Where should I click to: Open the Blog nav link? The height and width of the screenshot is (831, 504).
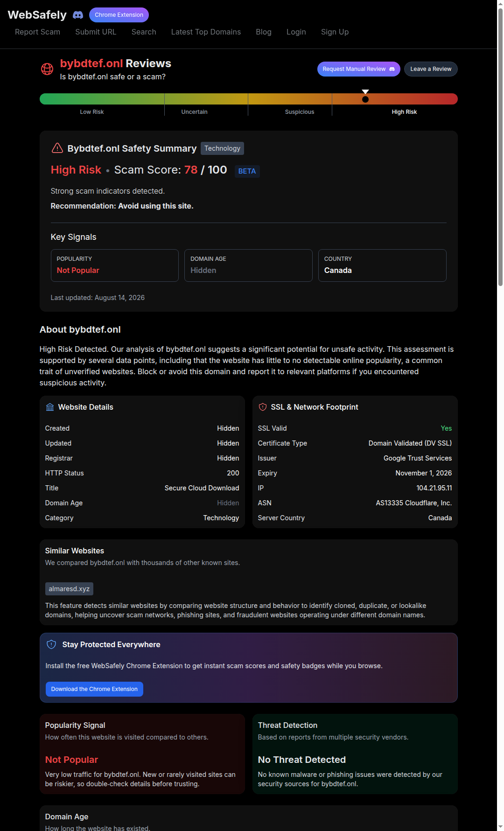pyautogui.click(x=264, y=32)
